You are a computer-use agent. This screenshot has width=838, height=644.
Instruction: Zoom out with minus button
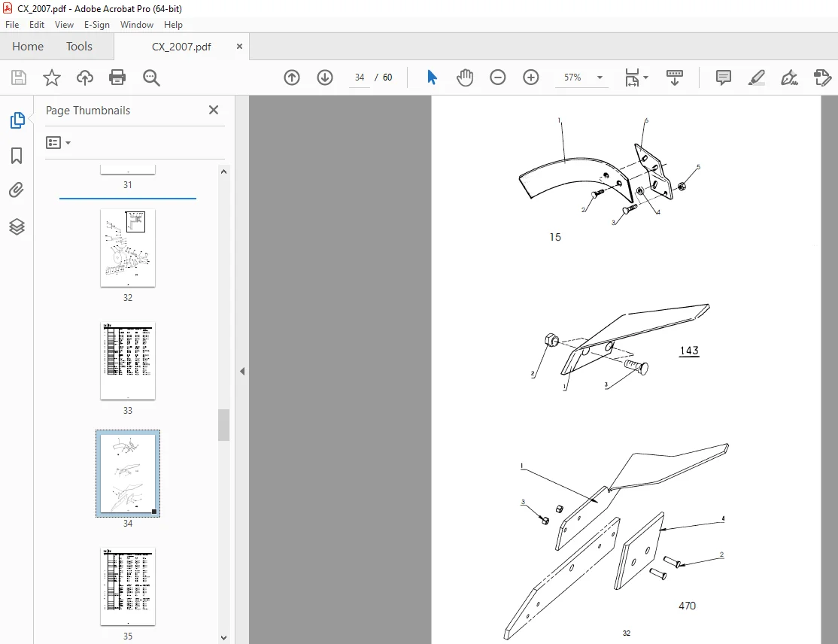pos(497,77)
